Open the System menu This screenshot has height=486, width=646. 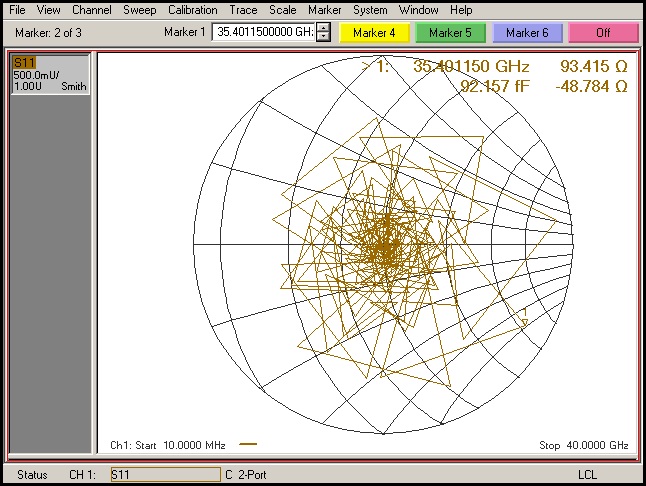click(369, 9)
